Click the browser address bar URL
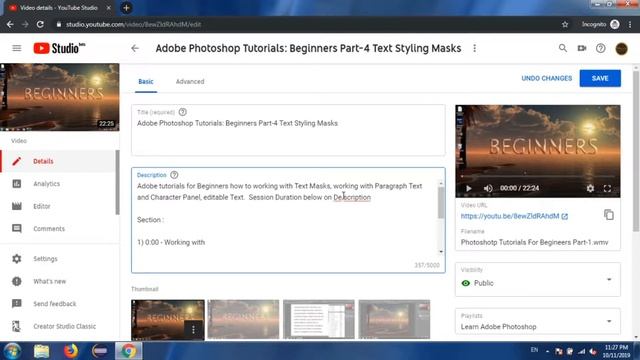 coord(133,24)
